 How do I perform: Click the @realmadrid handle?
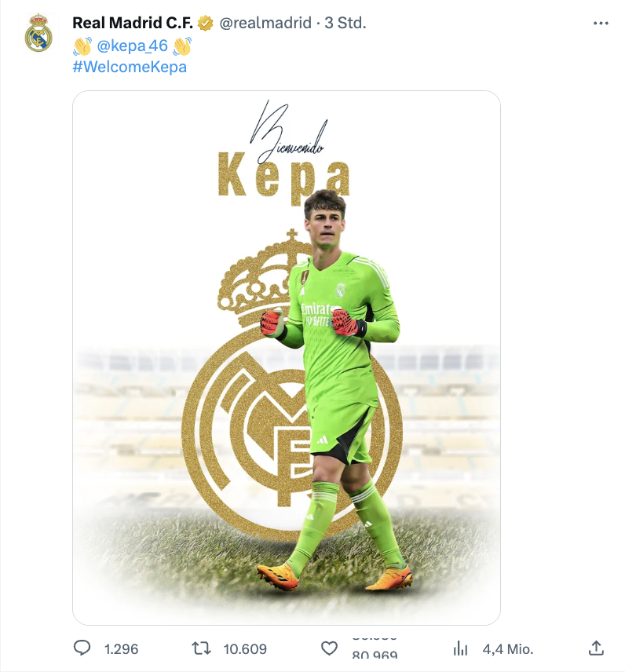pyautogui.click(x=265, y=24)
